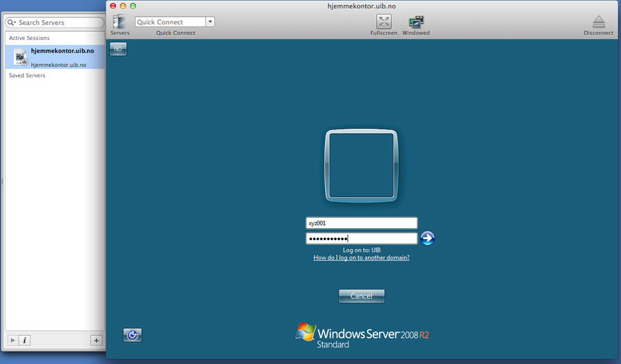Open "How do I log on to another domain?"
Screen dimensions: 621x364
(x=362, y=257)
